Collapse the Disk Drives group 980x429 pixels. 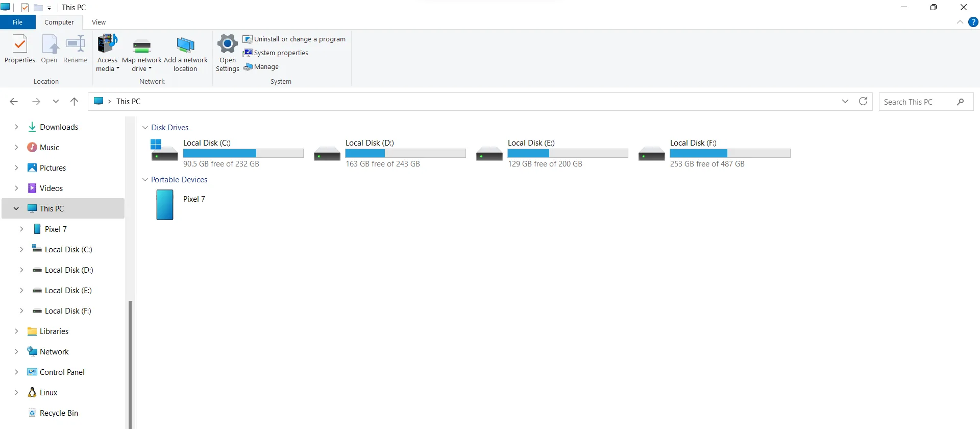(x=145, y=128)
